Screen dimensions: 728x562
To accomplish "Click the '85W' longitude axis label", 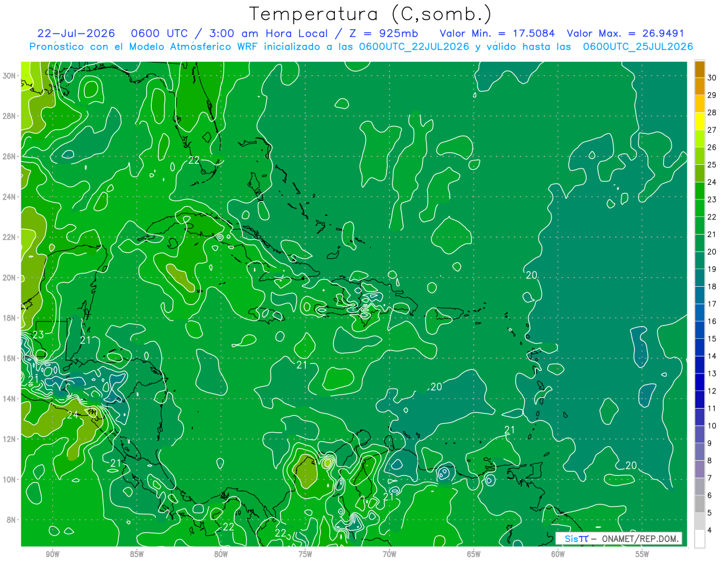I will [136, 554].
